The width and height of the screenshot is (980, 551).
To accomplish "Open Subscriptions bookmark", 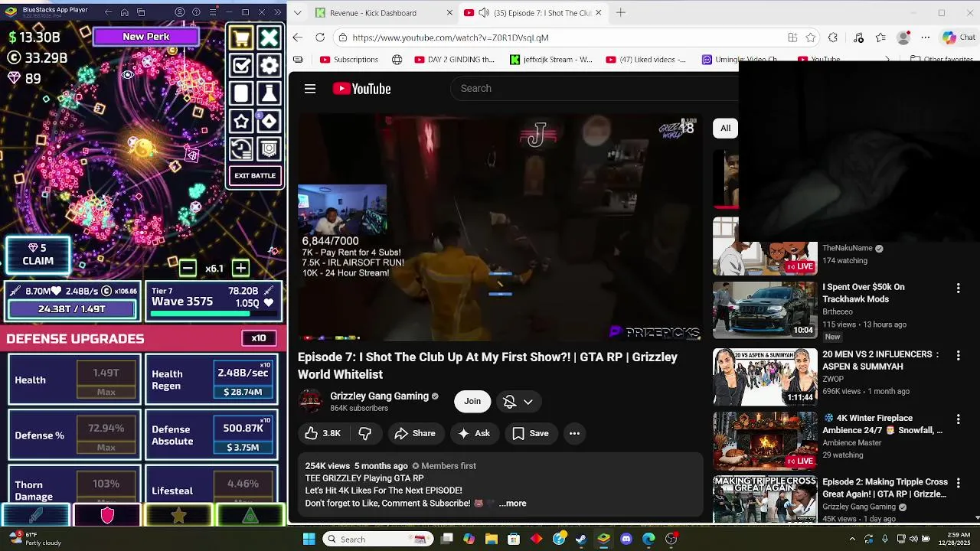I will pyautogui.click(x=349, y=59).
